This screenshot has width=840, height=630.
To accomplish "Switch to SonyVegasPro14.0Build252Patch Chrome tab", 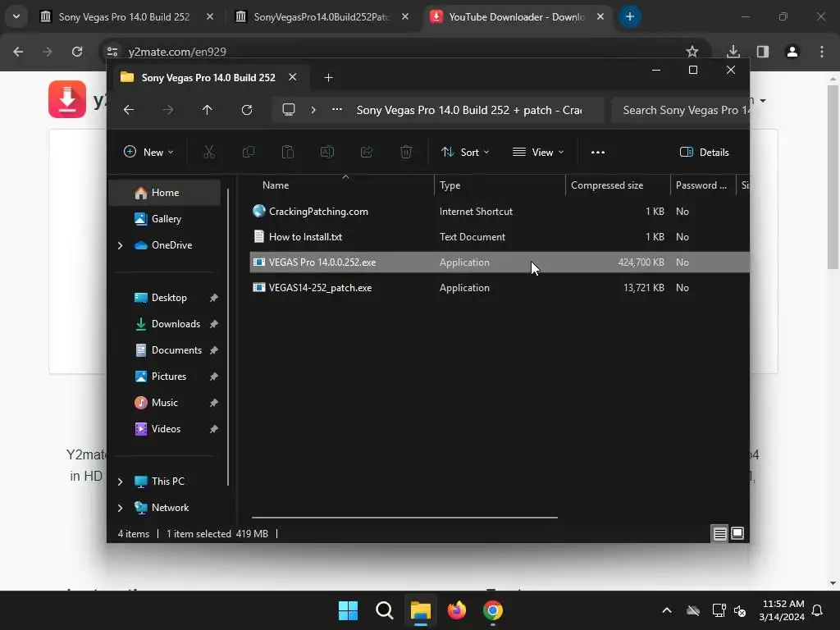I will click(322, 16).
